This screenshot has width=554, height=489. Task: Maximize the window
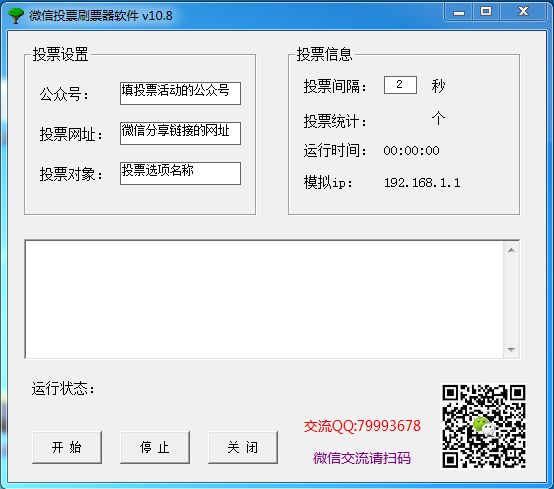[x=486, y=12]
